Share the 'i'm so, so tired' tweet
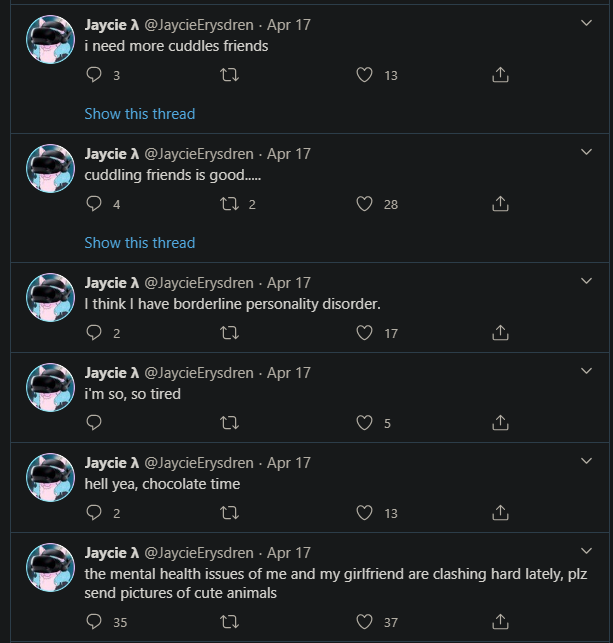613x643 pixels. pyautogui.click(x=500, y=423)
